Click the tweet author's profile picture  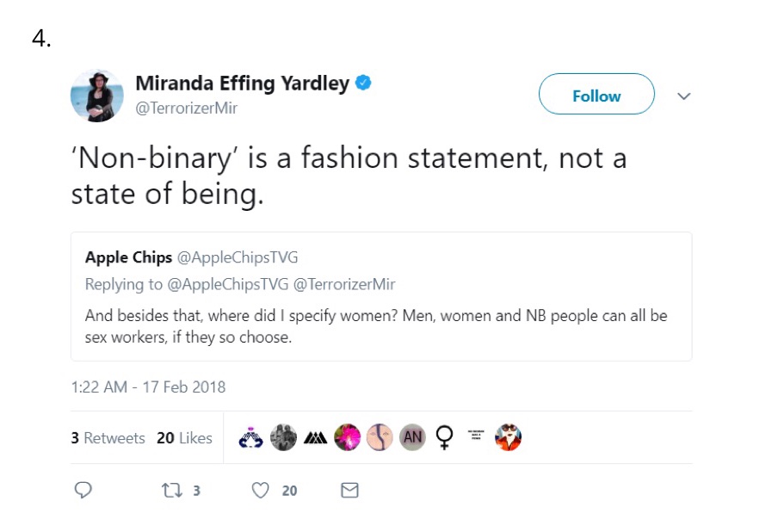click(x=97, y=96)
